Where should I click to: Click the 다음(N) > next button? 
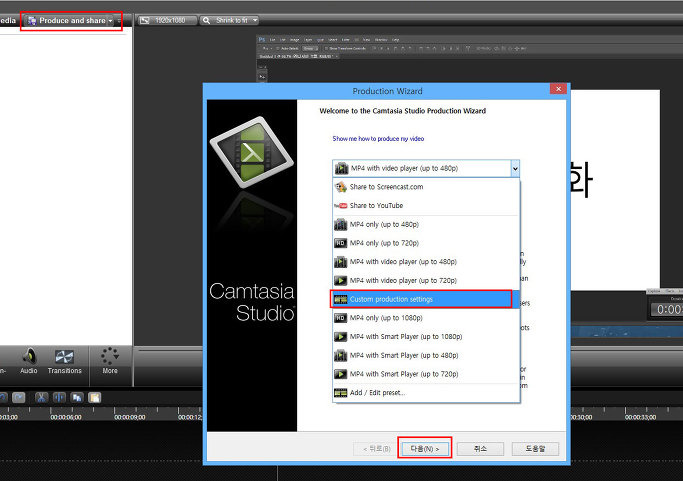point(425,449)
